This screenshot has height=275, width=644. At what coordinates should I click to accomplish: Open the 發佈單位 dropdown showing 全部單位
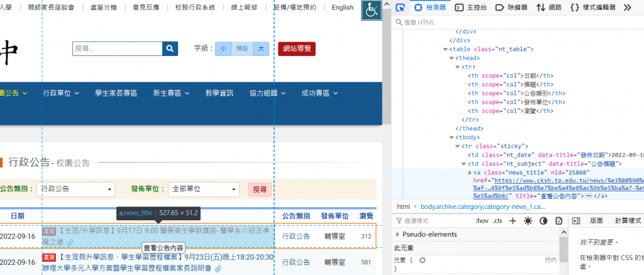[x=203, y=189]
